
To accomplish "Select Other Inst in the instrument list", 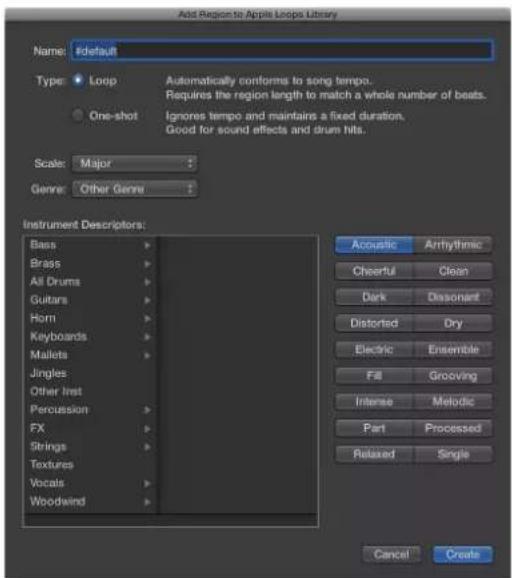I will tap(91, 391).
